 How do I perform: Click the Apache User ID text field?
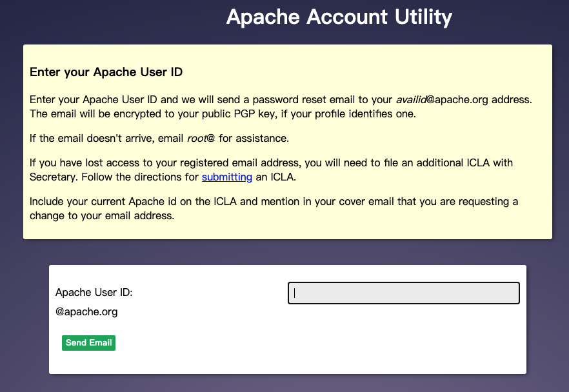pos(403,293)
